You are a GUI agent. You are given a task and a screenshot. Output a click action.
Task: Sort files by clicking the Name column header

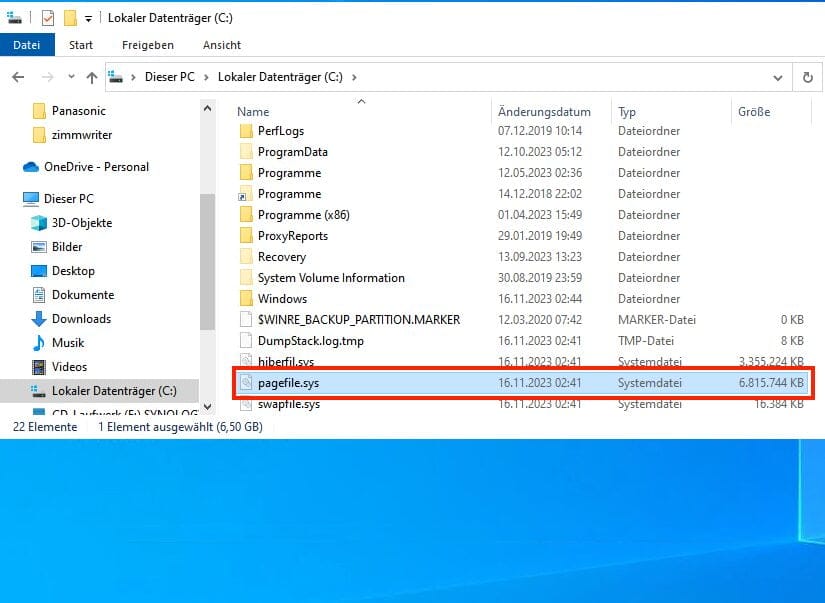tap(253, 111)
